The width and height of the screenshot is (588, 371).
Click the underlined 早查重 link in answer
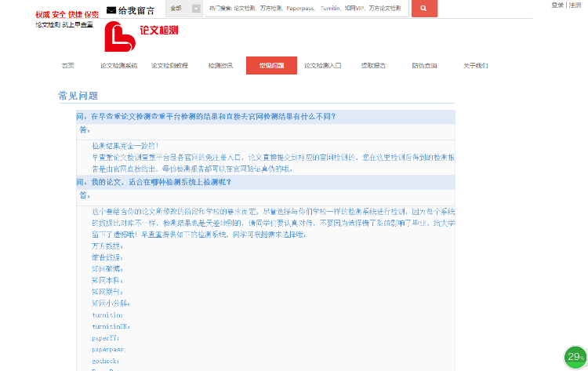(x=151, y=235)
